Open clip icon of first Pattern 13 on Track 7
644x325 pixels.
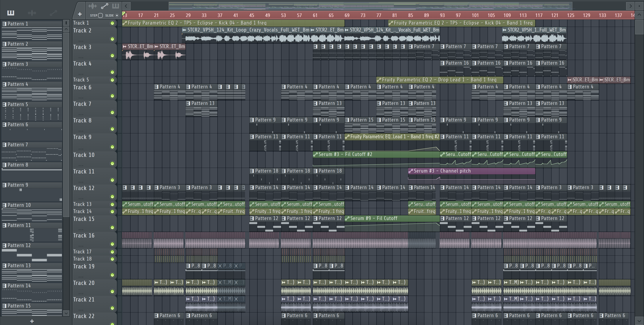189,103
